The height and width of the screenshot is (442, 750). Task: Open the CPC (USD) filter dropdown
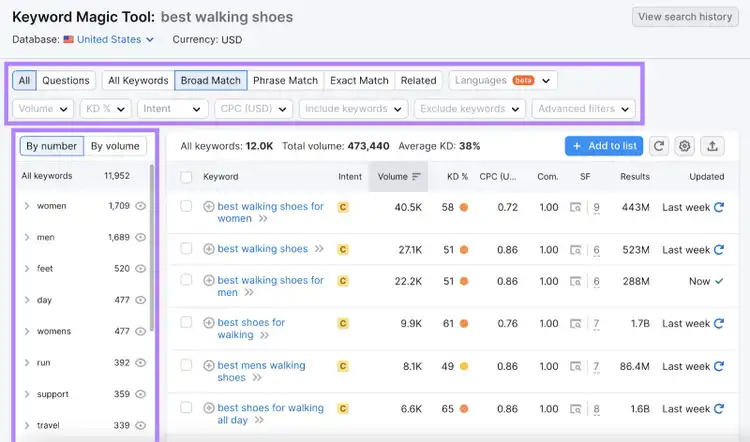[x=254, y=109]
